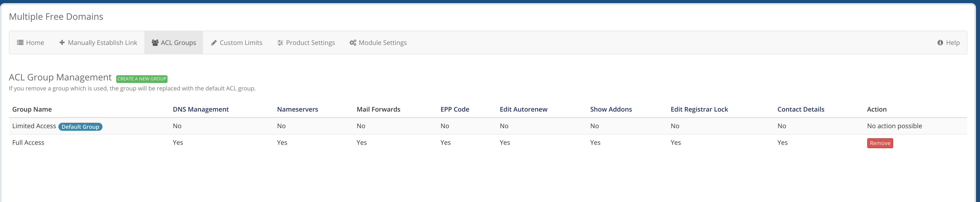This screenshot has width=980, height=202.
Task: Click the Group Name column header
Action: (x=32, y=109)
